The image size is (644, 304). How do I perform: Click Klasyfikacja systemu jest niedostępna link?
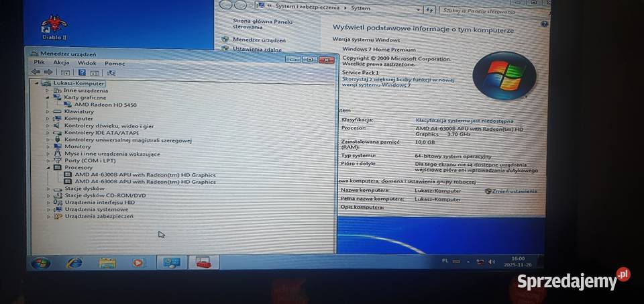pos(464,121)
